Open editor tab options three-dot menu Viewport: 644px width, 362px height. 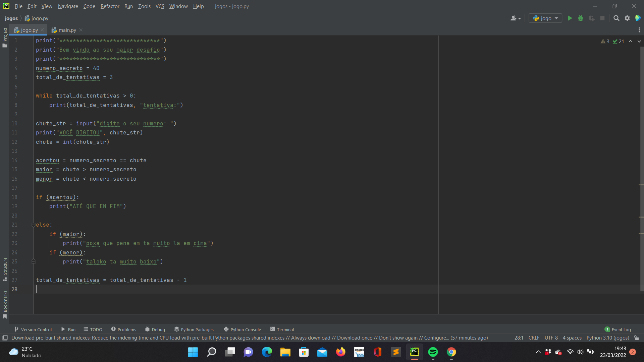(x=639, y=30)
